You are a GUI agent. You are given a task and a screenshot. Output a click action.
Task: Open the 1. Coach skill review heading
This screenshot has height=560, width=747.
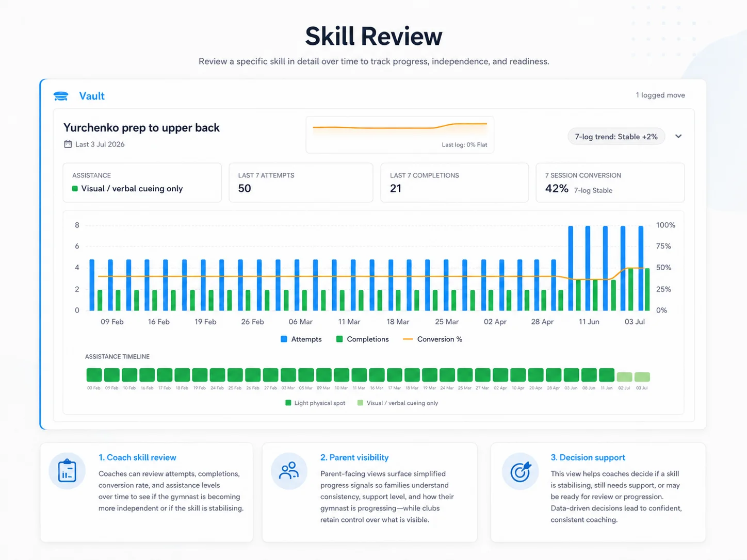(137, 457)
